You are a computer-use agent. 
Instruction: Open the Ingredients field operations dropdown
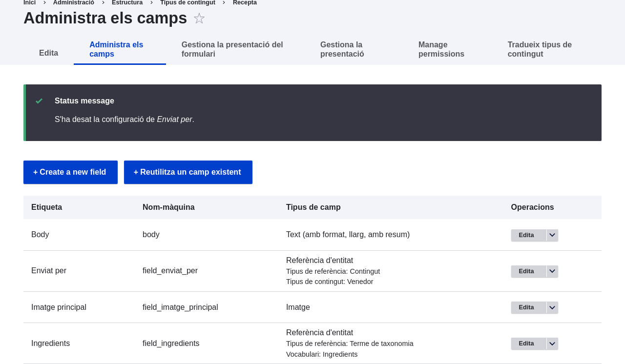(x=552, y=343)
